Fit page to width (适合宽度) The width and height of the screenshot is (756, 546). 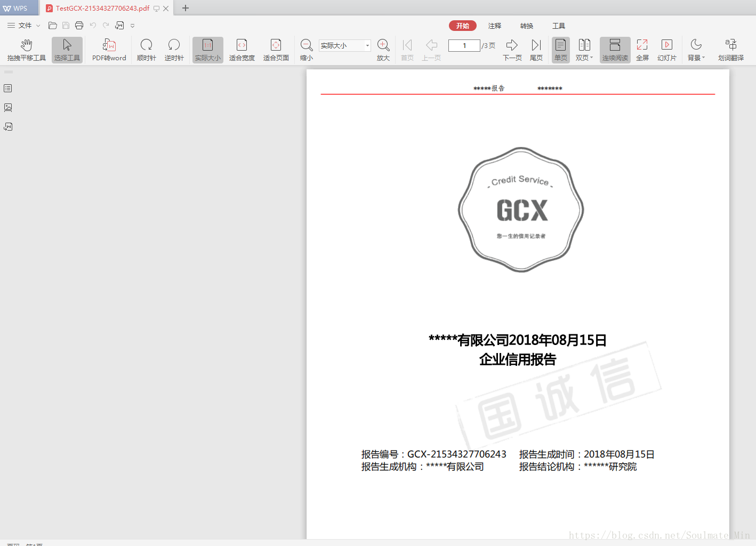point(242,50)
